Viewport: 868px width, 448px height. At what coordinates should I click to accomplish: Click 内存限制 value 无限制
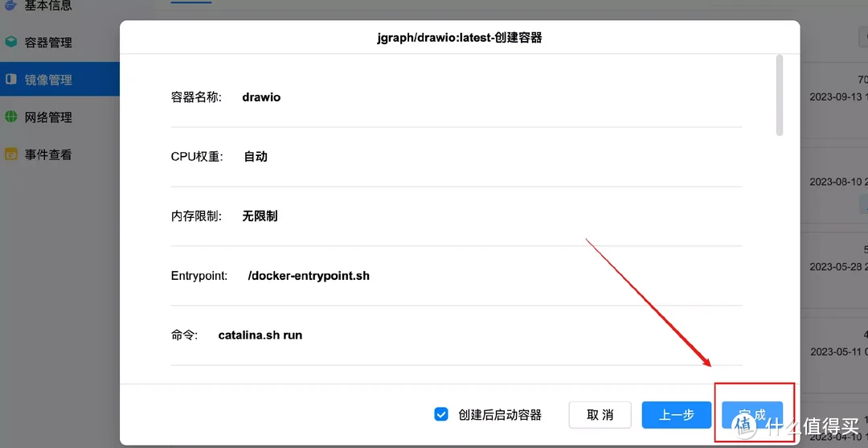point(260,216)
